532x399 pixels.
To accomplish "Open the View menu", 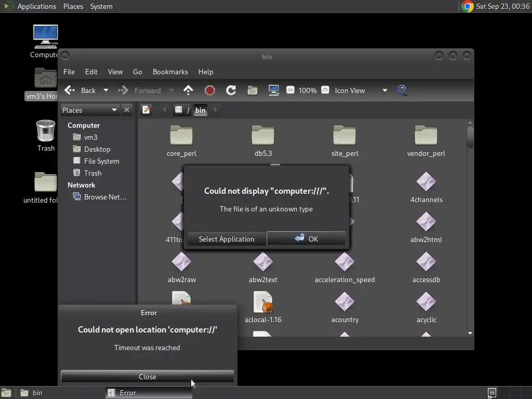I will [115, 72].
